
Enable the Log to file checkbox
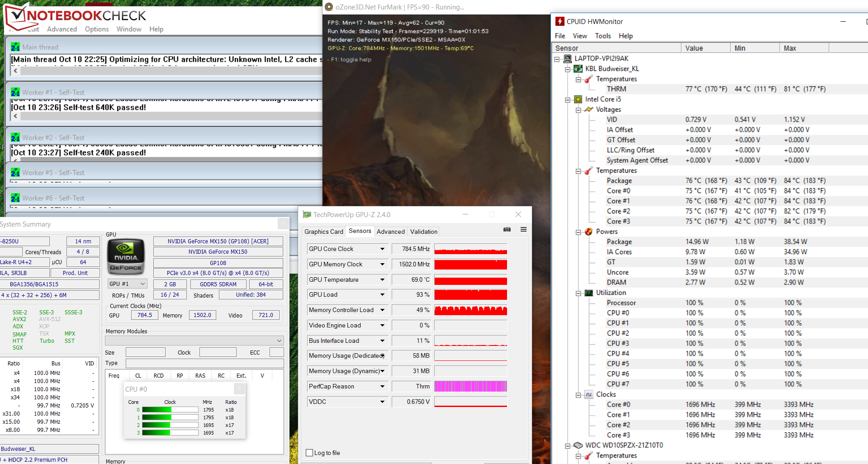pos(309,453)
